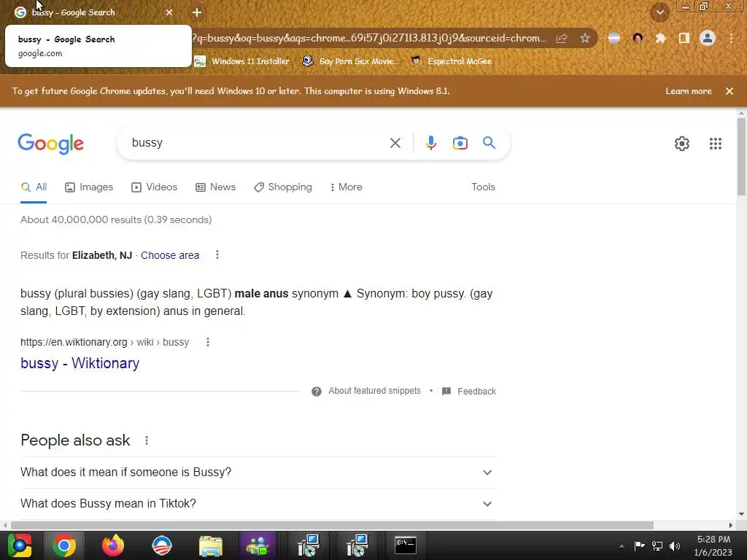Click the blue magnifier search button
The height and width of the screenshot is (560, 747).
pyautogui.click(x=489, y=142)
